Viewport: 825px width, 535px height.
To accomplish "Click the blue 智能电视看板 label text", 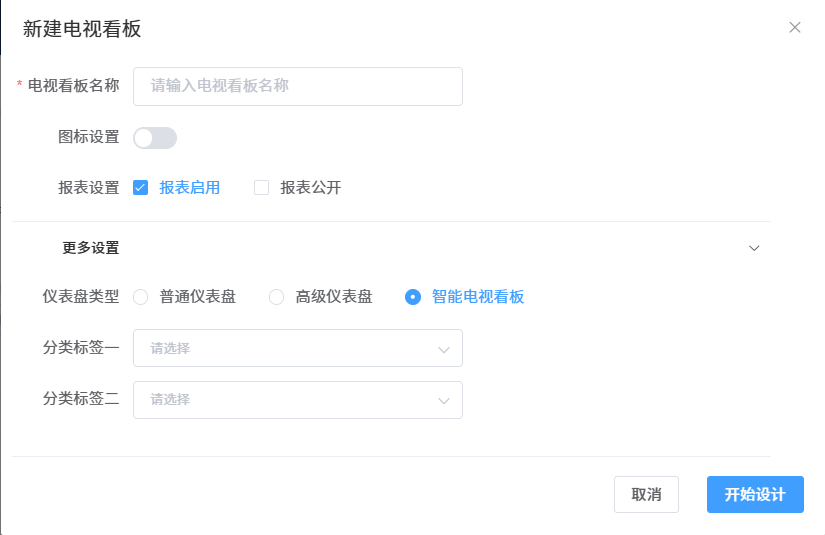I will [478, 297].
